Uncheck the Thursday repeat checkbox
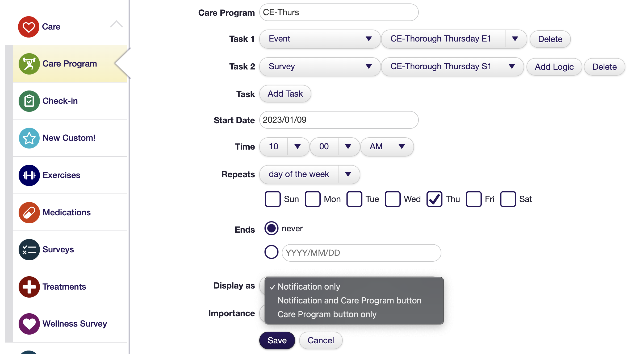The width and height of the screenshot is (644, 354). [434, 199]
